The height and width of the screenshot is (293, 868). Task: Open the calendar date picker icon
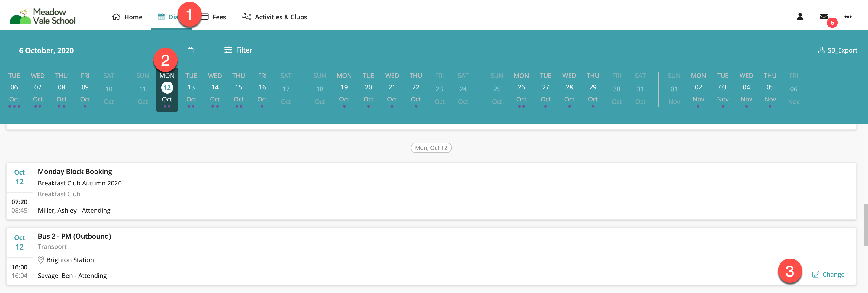190,50
